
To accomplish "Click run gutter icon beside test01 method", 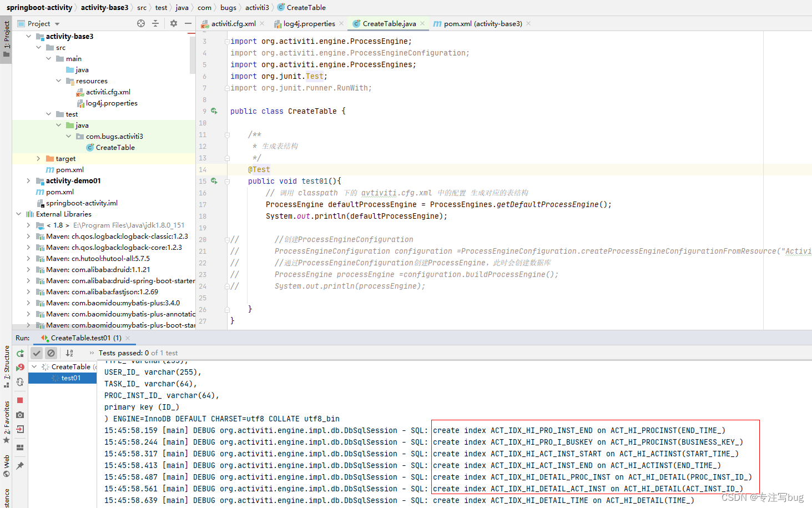I will click(214, 181).
